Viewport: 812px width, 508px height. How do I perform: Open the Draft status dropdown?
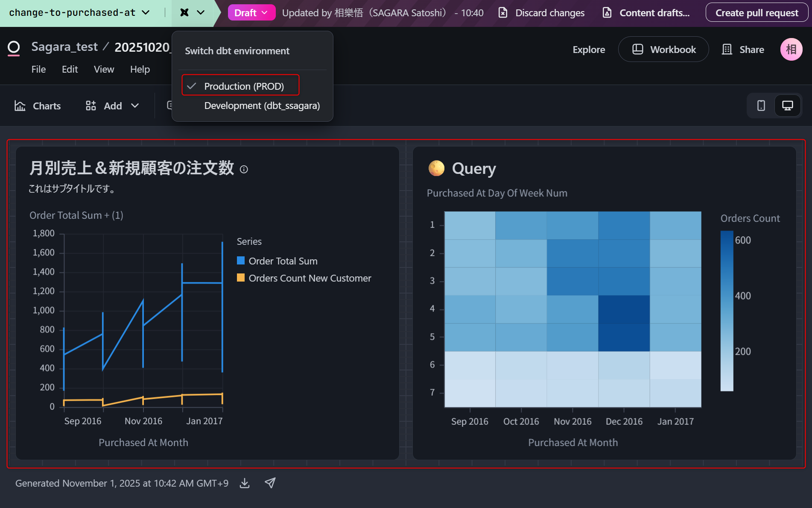coord(251,13)
